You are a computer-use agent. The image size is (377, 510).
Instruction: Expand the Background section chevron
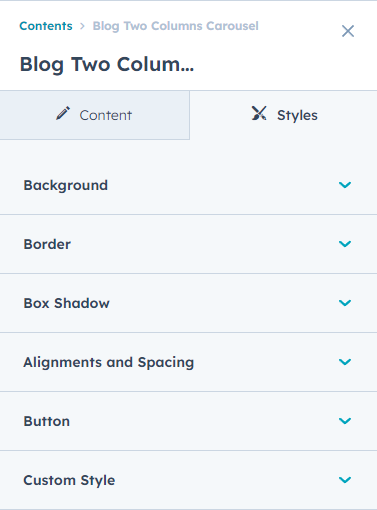click(345, 185)
